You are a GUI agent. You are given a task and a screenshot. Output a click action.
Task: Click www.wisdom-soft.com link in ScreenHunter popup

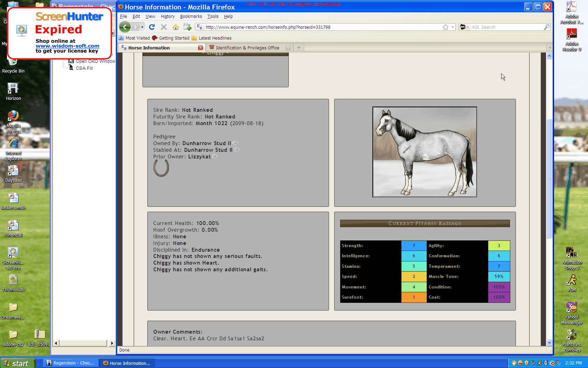click(x=67, y=46)
